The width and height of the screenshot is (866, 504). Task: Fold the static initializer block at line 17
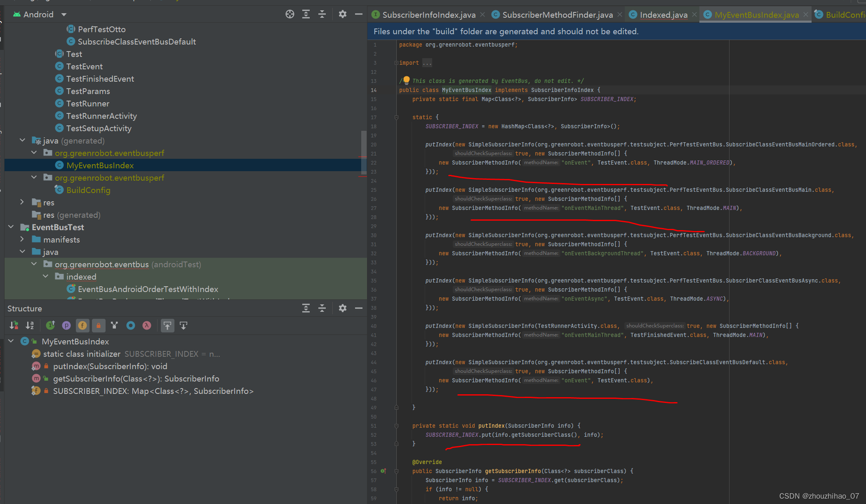396,117
